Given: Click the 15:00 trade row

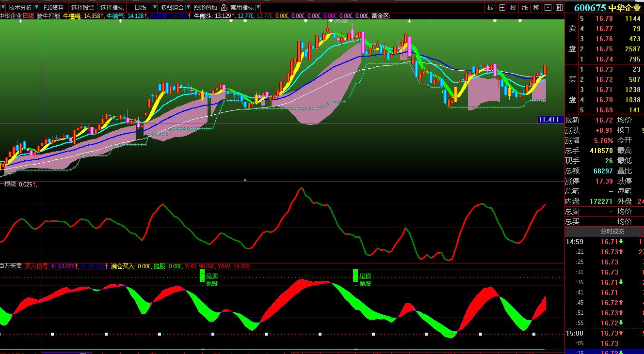Looking at the screenshot, I should (604, 333).
